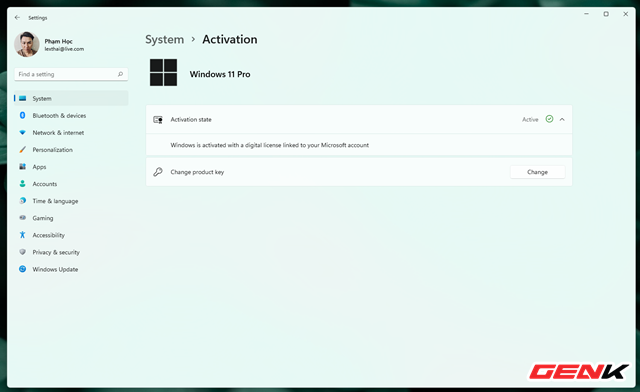Open Bluetooth & devices icon

23,116
